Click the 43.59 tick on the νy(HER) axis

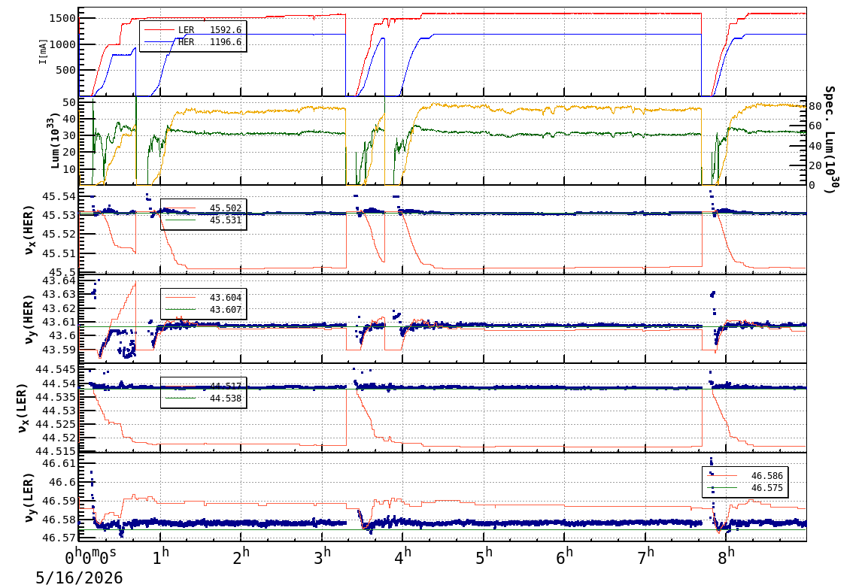click(59, 350)
